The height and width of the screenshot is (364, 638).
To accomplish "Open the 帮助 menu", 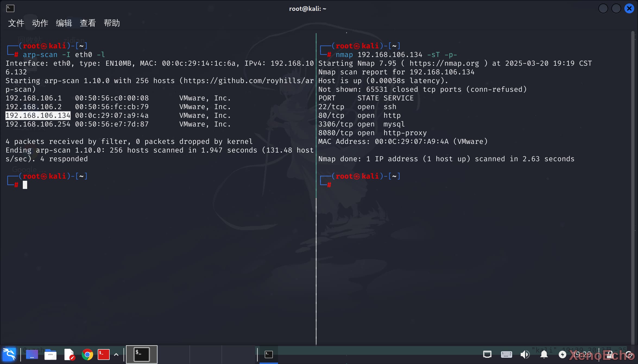I will (x=112, y=23).
